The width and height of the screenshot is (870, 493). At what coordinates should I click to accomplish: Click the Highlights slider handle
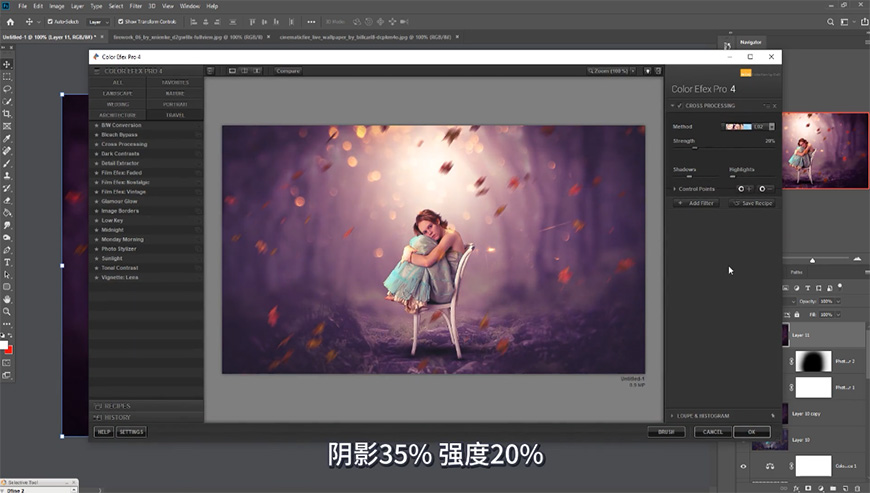point(732,176)
